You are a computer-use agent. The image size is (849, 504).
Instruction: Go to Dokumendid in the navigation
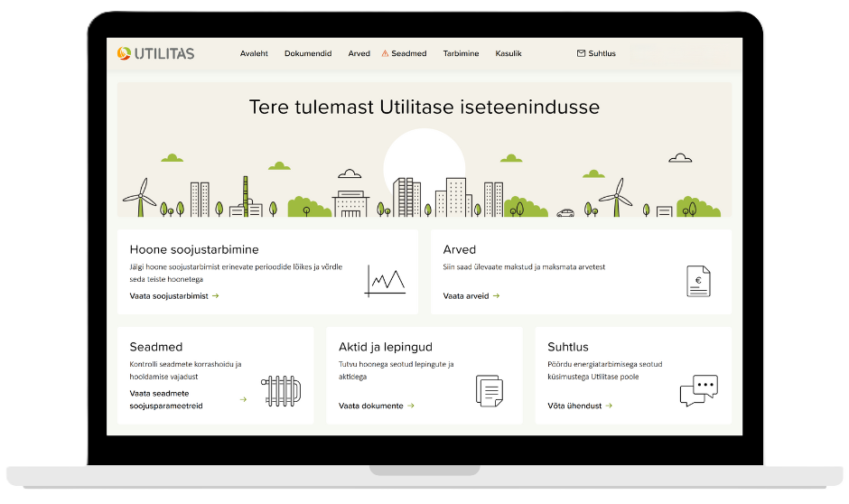pos(308,54)
